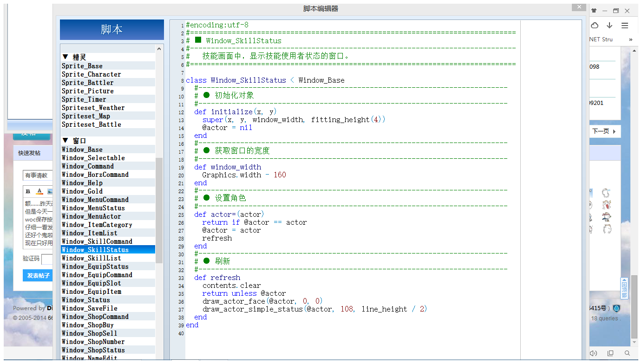Submit post with 发表帖子 button
The width and height of the screenshot is (642, 364).
[x=38, y=275]
